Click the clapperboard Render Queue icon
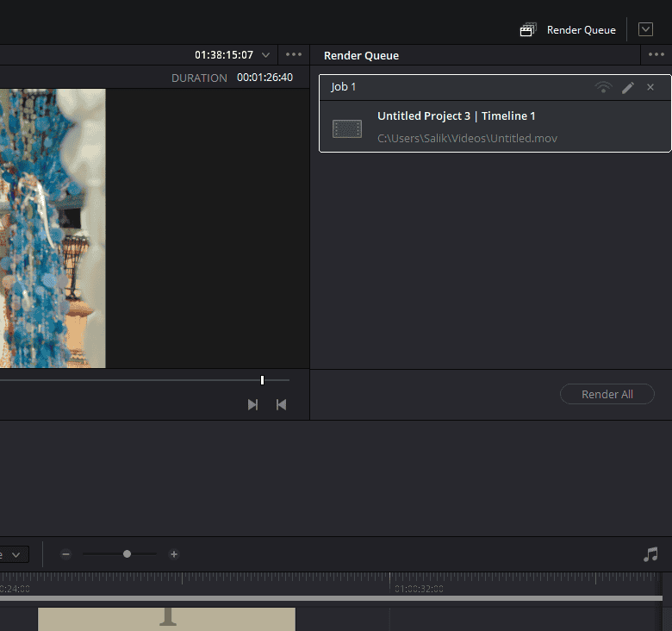672x631 pixels. [527, 30]
